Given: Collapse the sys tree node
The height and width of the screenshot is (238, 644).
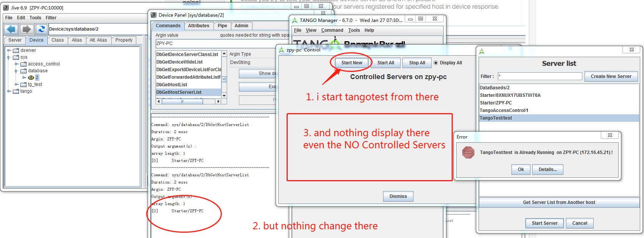Looking at the screenshot, I should pos(9,57).
